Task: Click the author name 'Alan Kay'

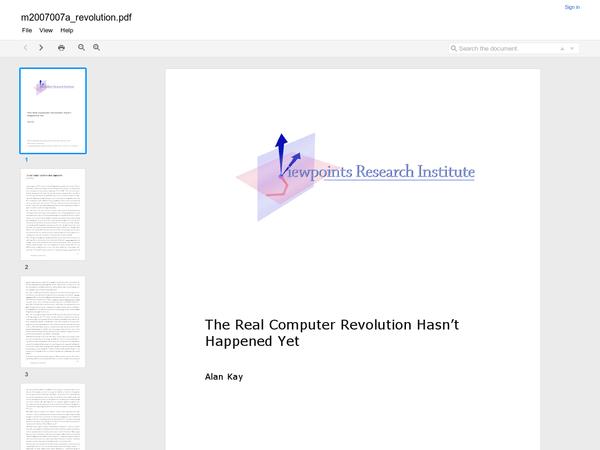Action: coord(224,377)
